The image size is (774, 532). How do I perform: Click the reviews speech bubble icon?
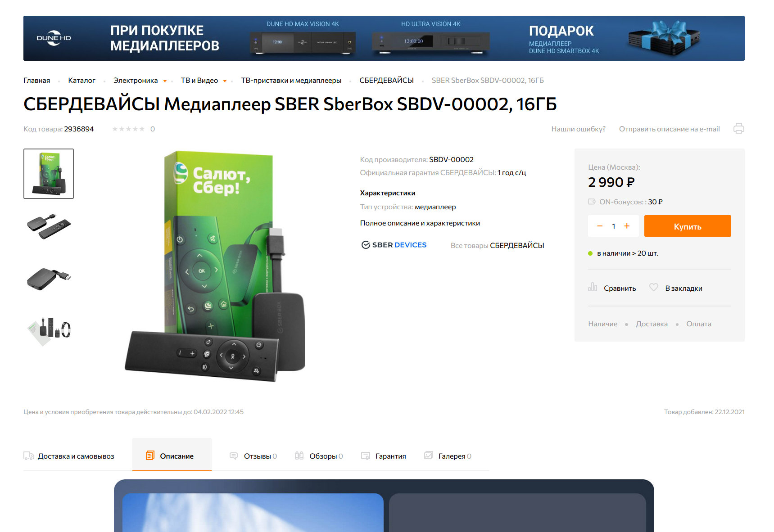coord(234,456)
